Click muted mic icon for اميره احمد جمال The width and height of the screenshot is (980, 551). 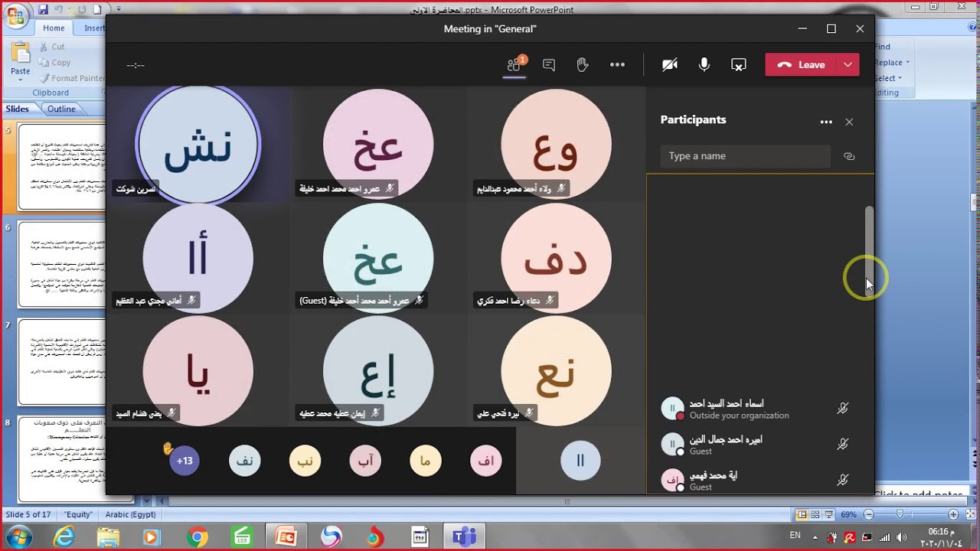tap(843, 444)
